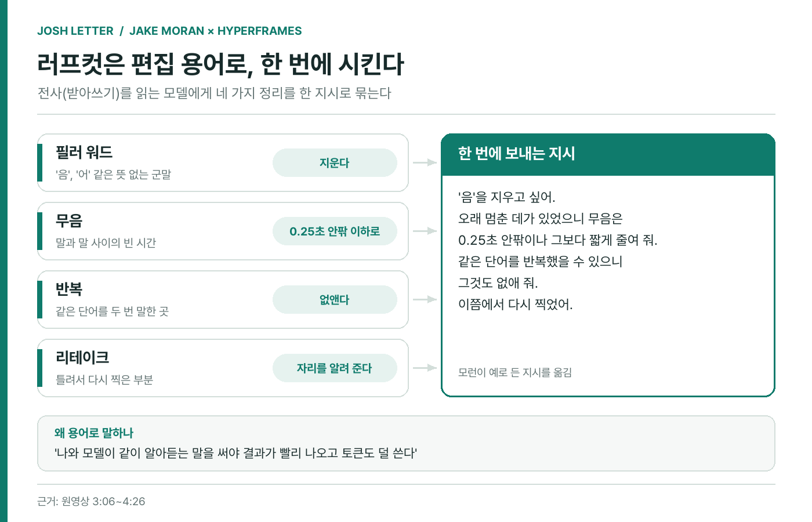This screenshot has height=522, width=812.
Task: Click the description "'음', '어' 같은 뜻 없는 군말"
Action: 113,175
